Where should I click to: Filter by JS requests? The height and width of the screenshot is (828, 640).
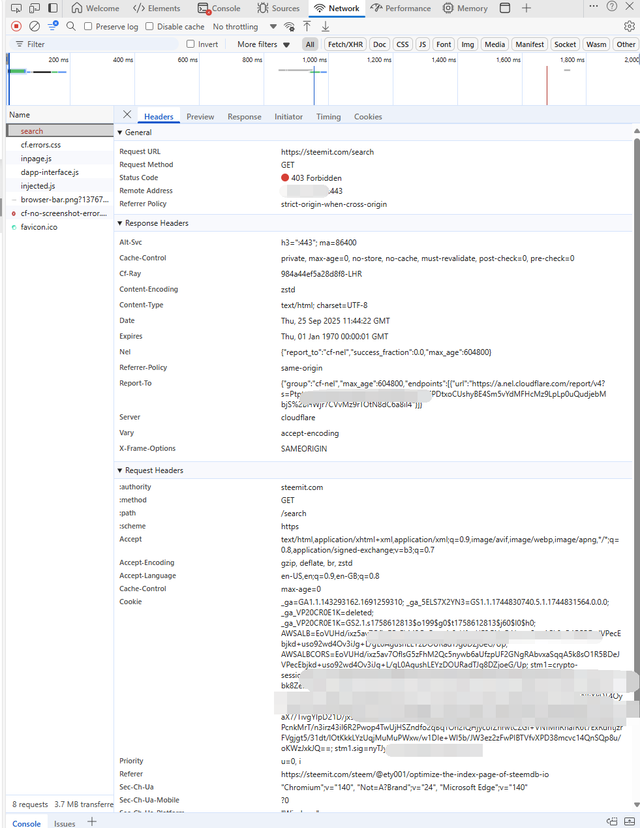[422, 44]
